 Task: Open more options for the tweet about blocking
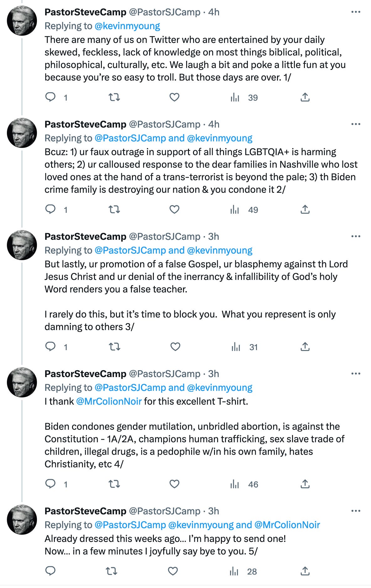pyautogui.click(x=356, y=237)
